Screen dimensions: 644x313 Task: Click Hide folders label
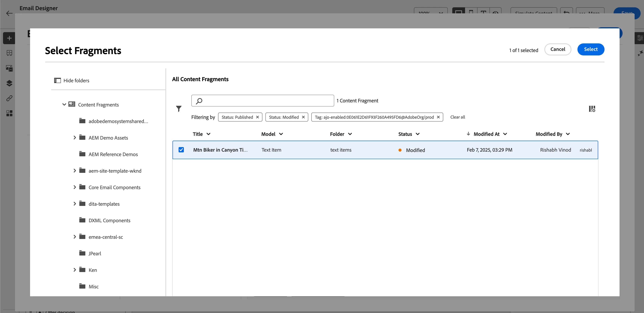point(76,80)
